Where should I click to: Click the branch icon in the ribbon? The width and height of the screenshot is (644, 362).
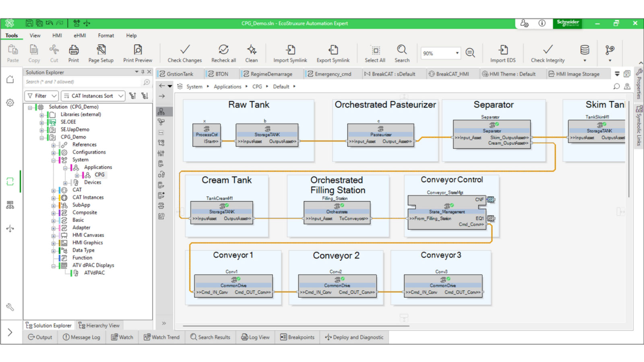pyautogui.click(x=610, y=50)
